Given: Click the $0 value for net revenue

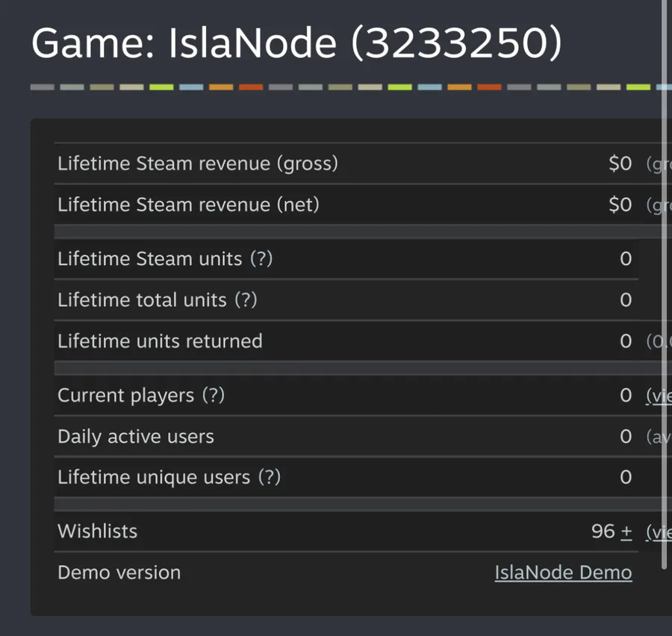Looking at the screenshot, I should pos(620,205).
